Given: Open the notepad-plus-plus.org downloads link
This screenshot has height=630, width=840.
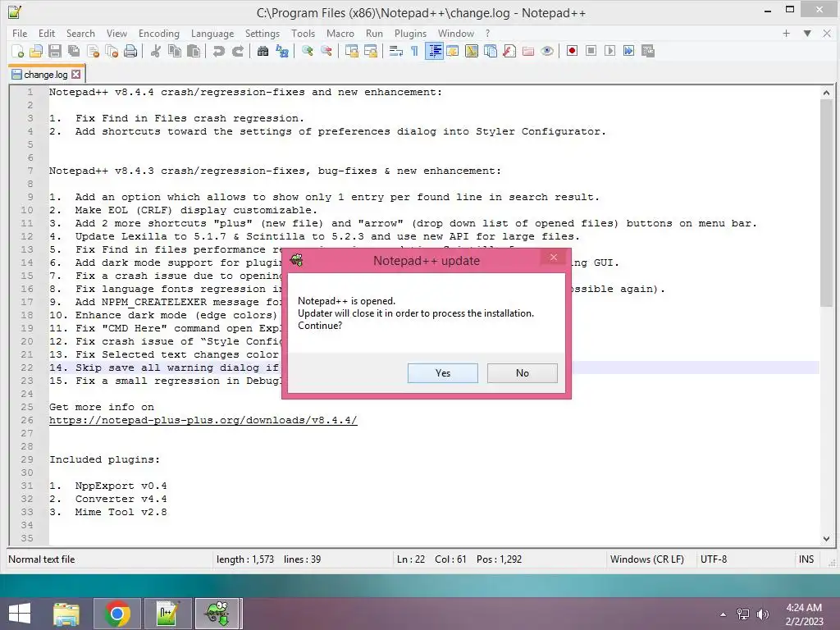Looking at the screenshot, I should click(203, 420).
